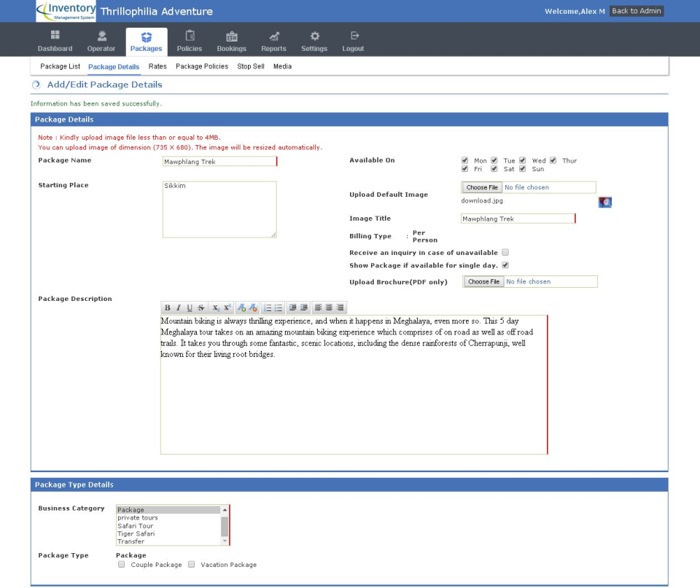Underline text in the package description
Image resolution: width=700 pixels, height=588 pixels.
click(188, 307)
